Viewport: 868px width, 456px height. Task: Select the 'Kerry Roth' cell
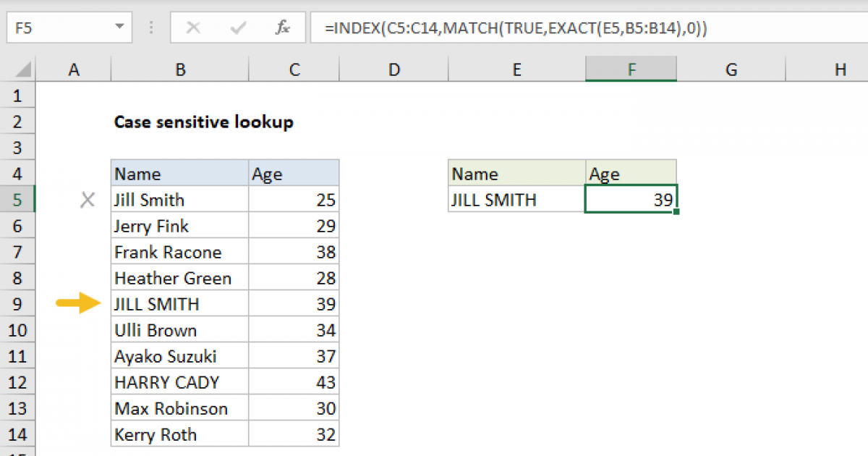coord(180,434)
